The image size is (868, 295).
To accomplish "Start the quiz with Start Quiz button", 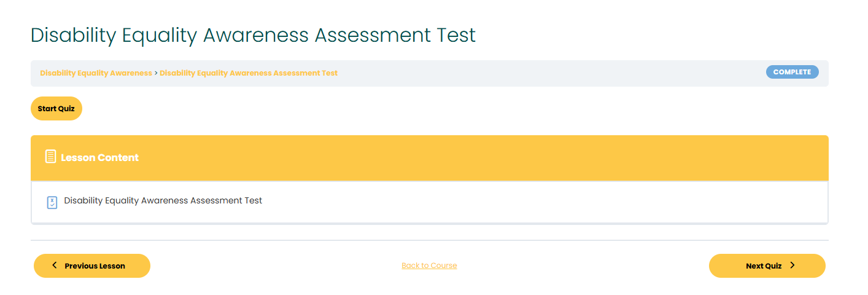I will pyautogui.click(x=56, y=109).
